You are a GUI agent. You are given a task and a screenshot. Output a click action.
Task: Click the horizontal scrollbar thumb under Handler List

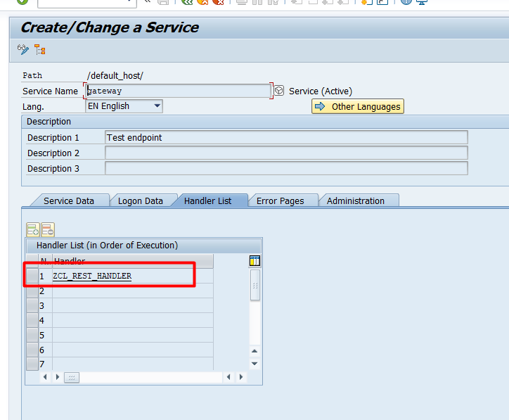click(72, 378)
